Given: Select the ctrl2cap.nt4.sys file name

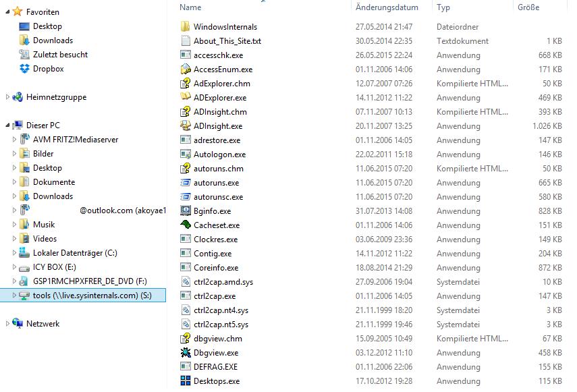Looking at the screenshot, I should click(x=221, y=310).
